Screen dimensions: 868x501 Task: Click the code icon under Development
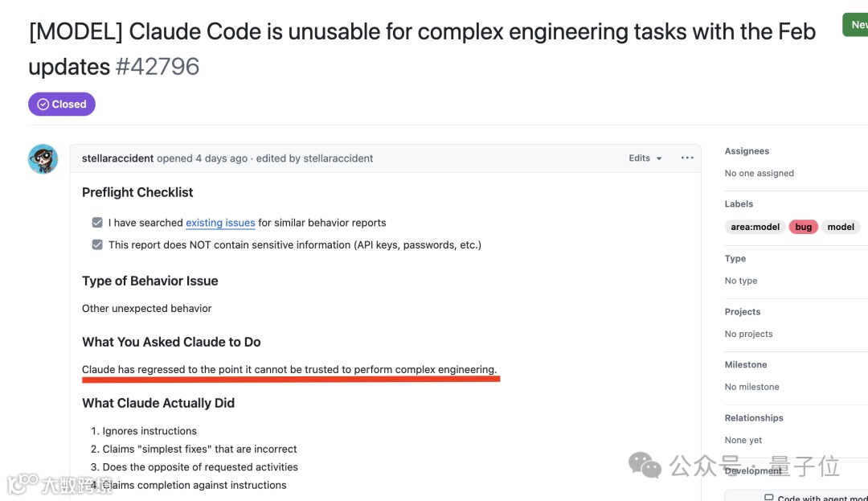pyautogui.click(x=768, y=498)
